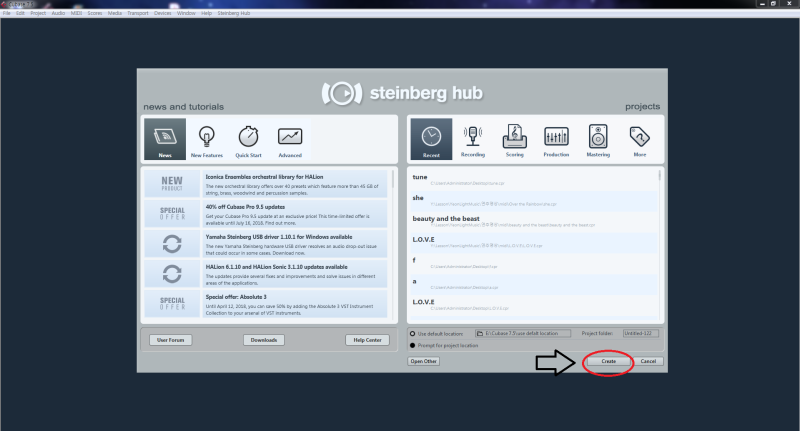Select L.O.V.E project stored on Desktop
Image resolution: width=800 pixels, height=431 pixels.
[534, 305]
